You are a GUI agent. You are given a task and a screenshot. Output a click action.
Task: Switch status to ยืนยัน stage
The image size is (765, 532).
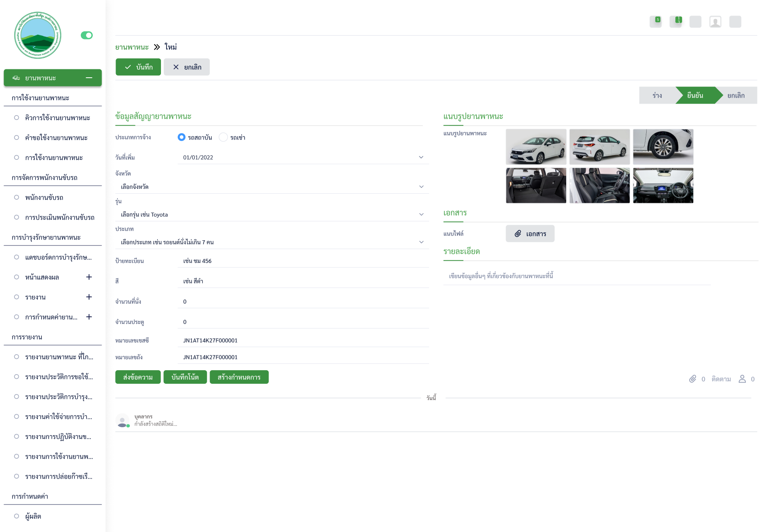(x=695, y=95)
